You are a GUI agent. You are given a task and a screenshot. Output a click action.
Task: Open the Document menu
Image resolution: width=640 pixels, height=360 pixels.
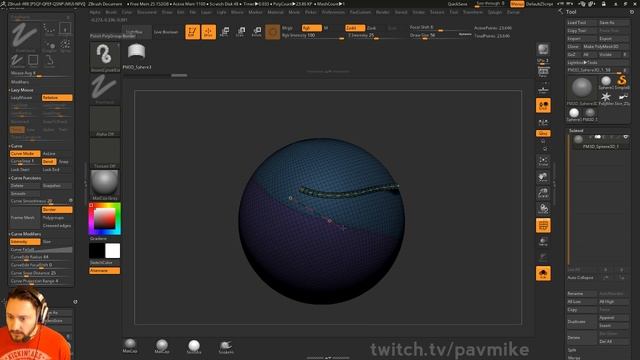tap(147, 12)
